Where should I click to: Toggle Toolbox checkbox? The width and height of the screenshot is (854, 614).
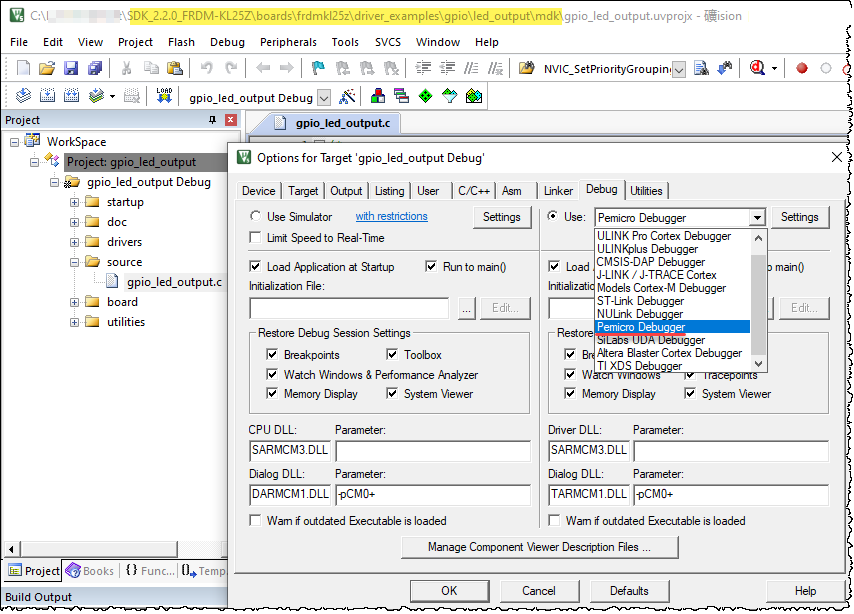(x=392, y=355)
